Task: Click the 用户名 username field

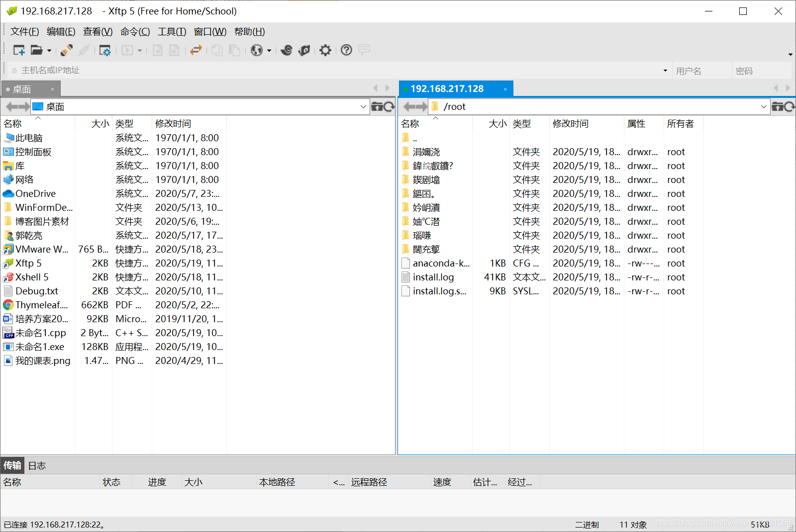Action: 701,71
